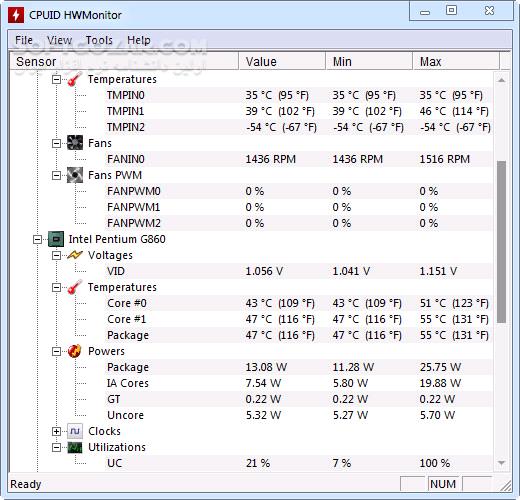Screen dimensions: 520x500
Task: Select the VID voltage row
Action: [x=299, y=271]
